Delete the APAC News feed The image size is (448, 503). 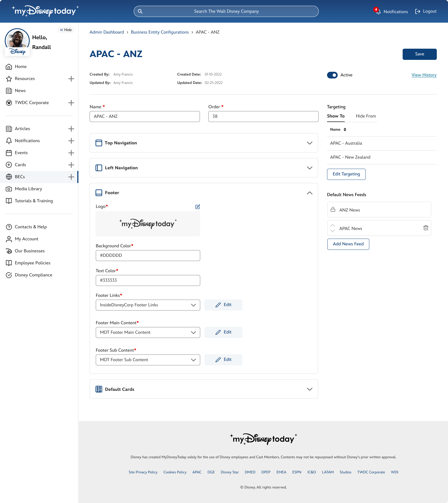pyautogui.click(x=426, y=228)
